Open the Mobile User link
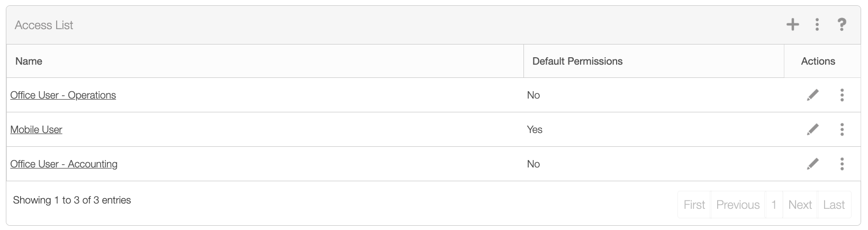This screenshot has height=230, width=868. point(37,130)
